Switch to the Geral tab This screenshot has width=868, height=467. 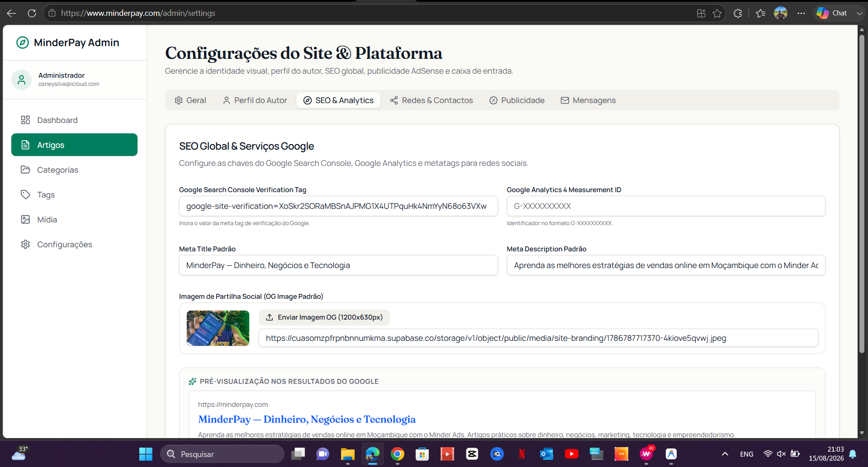coord(190,100)
